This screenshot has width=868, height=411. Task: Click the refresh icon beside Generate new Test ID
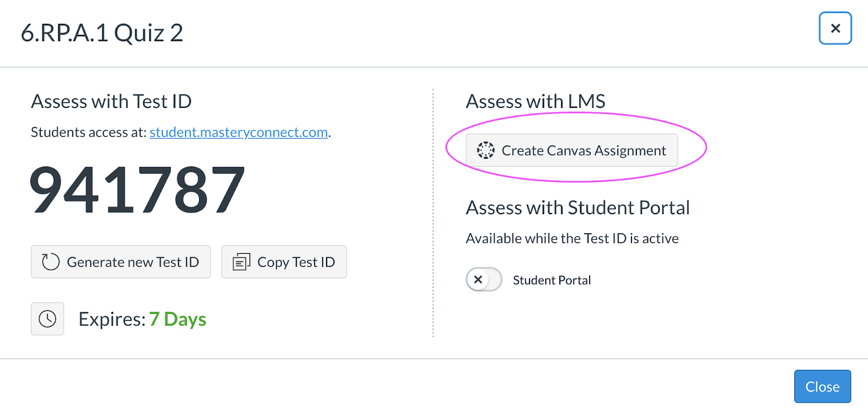coord(50,262)
